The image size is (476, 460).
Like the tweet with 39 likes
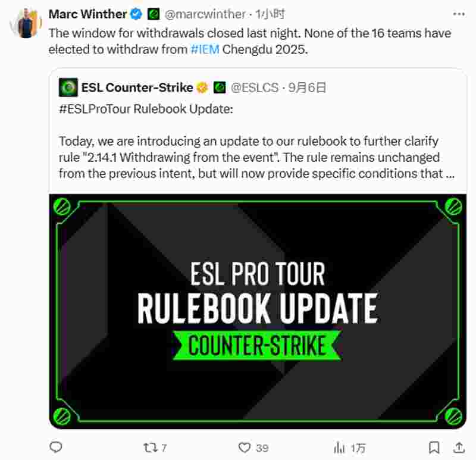click(x=245, y=448)
